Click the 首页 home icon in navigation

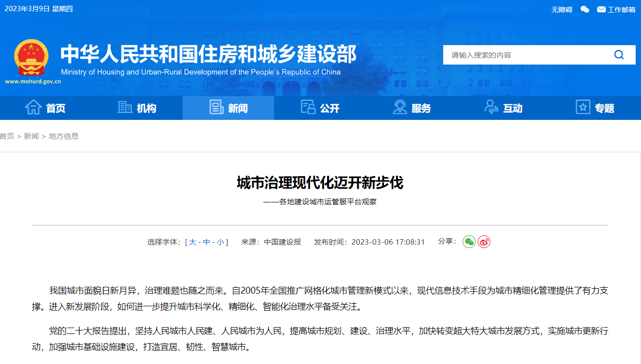coord(33,107)
